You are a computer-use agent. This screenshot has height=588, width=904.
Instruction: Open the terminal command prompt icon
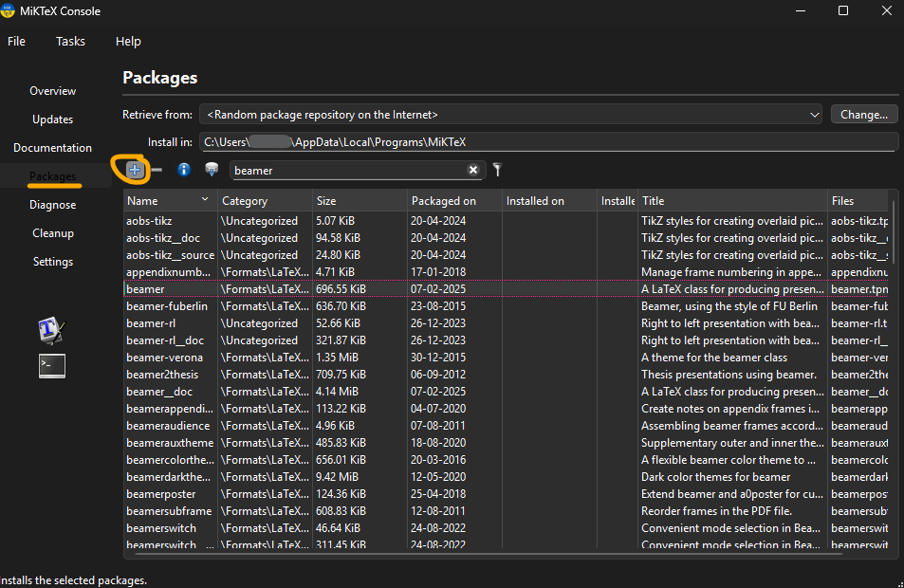pyautogui.click(x=52, y=366)
